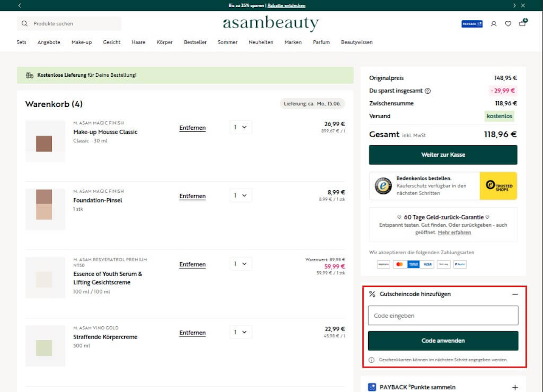
Task: Click the American Express payment icon
Action: pos(413,264)
